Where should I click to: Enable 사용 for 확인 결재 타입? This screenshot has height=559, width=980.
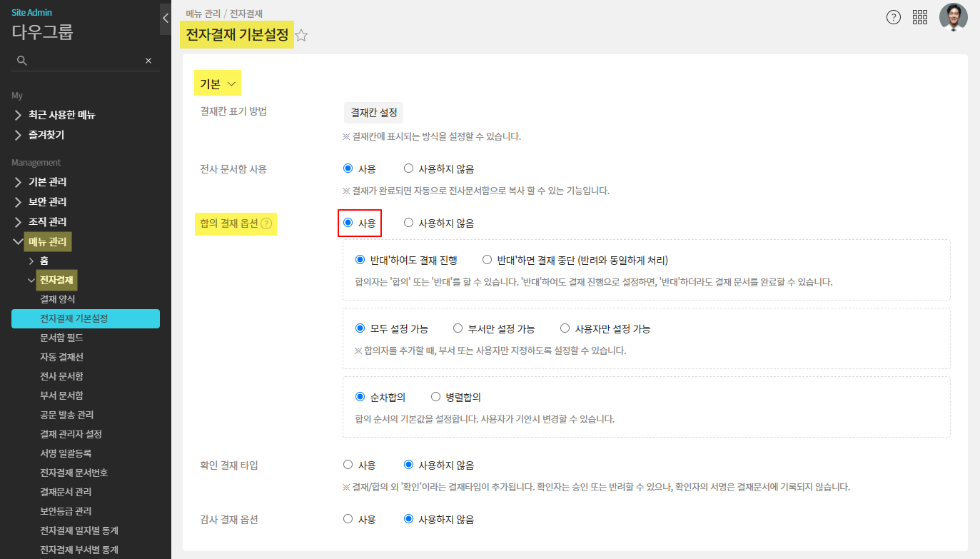click(x=348, y=465)
